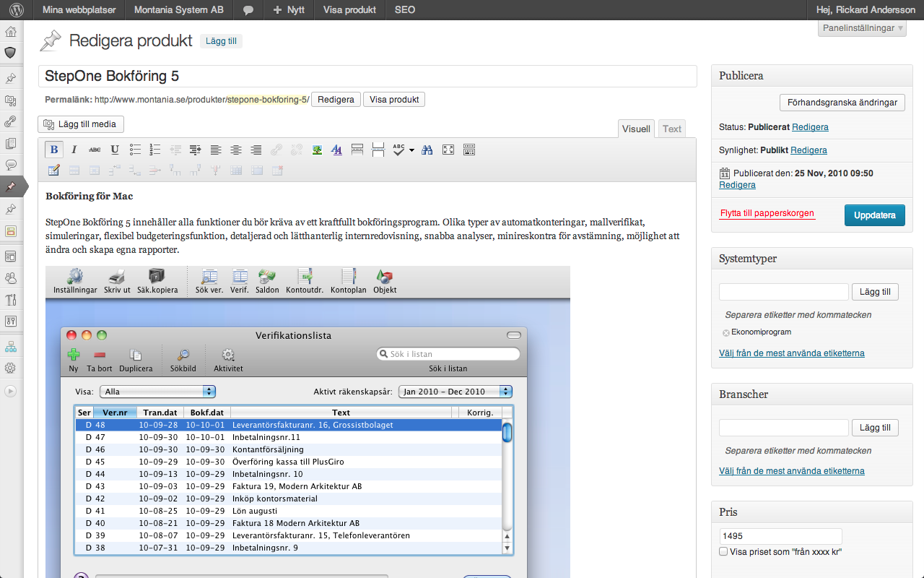
Task: Insert a bulleted list
Action: 135,150
